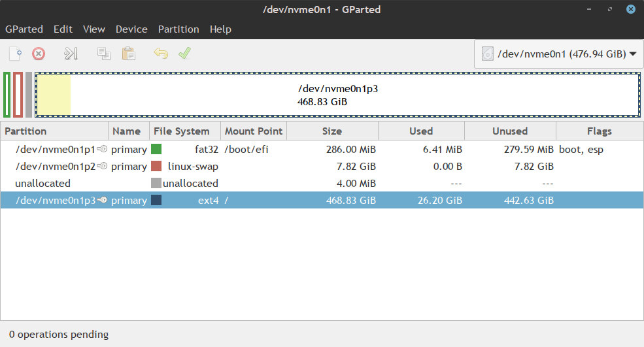The width and height of the screenshot is (644, 347).
Task: Click the New partition toolbar icon
Action: click(x=16, y=54)
